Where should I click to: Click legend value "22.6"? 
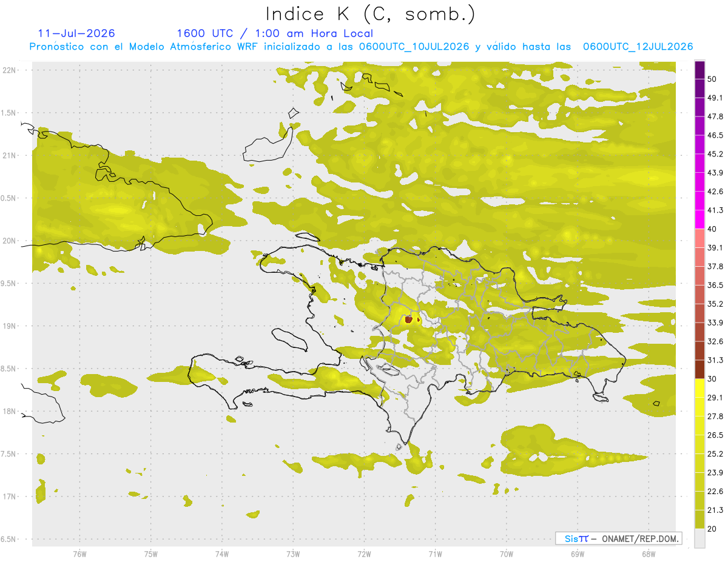pyautogui.click(x=715, y=492)
